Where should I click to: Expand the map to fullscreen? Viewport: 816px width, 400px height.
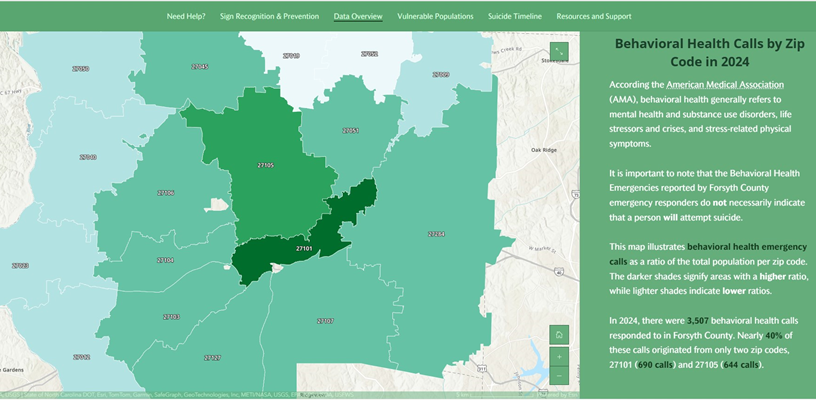click(x=560, y=51)
